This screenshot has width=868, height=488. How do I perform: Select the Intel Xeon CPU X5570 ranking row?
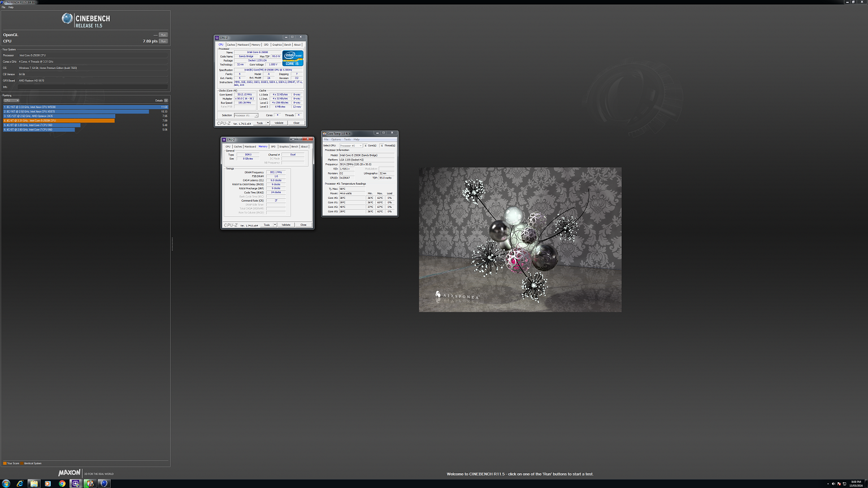point(85,111)
